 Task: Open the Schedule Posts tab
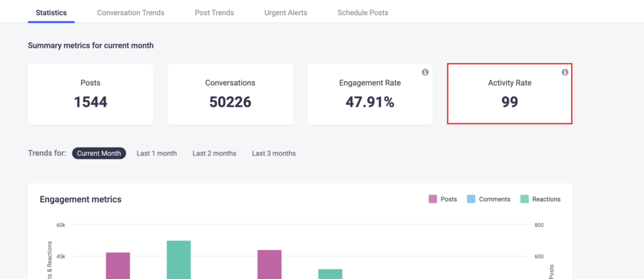pos(363,13)
